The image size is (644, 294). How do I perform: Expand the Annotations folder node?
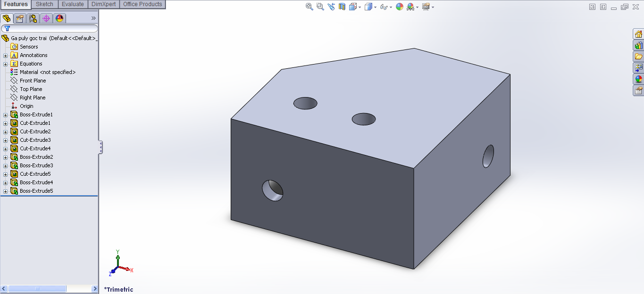tap(6, 55)
